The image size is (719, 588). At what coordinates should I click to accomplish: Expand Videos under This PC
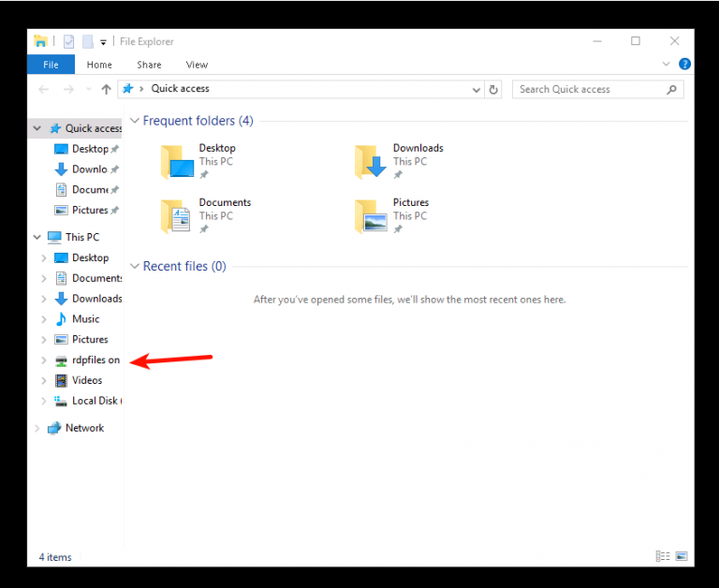pos(44,380)
